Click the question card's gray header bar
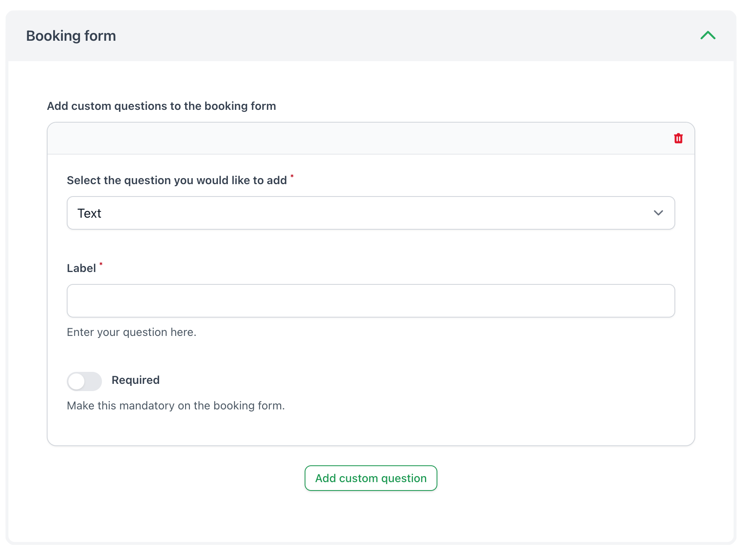 click(360, 139)
